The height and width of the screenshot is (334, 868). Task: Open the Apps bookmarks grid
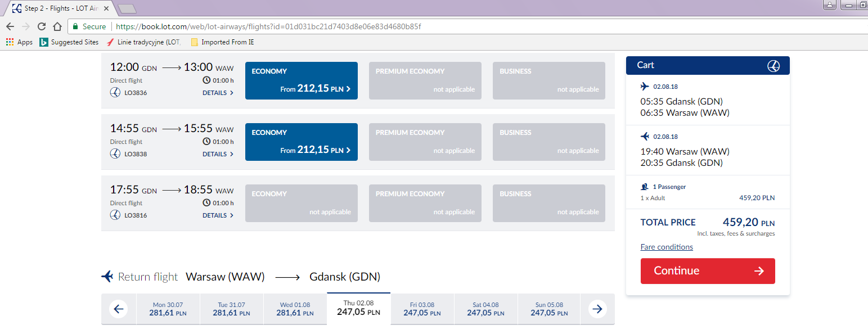(x=19, y=42)
